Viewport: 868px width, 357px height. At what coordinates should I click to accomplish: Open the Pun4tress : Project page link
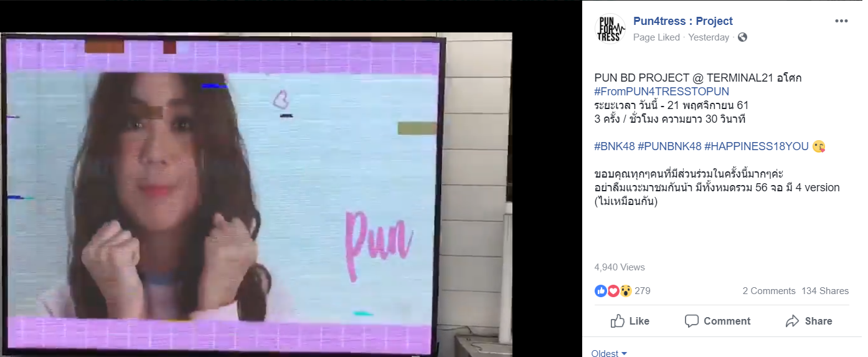[x=683, y=21]
